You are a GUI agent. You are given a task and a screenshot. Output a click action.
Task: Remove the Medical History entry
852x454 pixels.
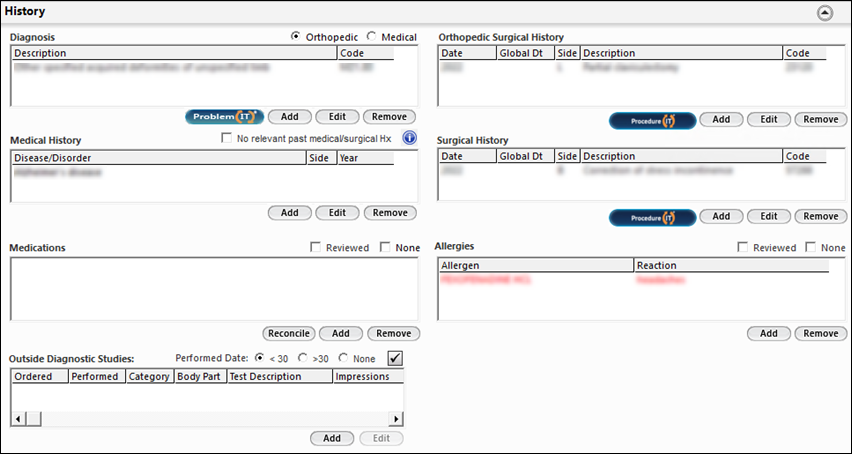pyautogui.click(x=390, y=213)
